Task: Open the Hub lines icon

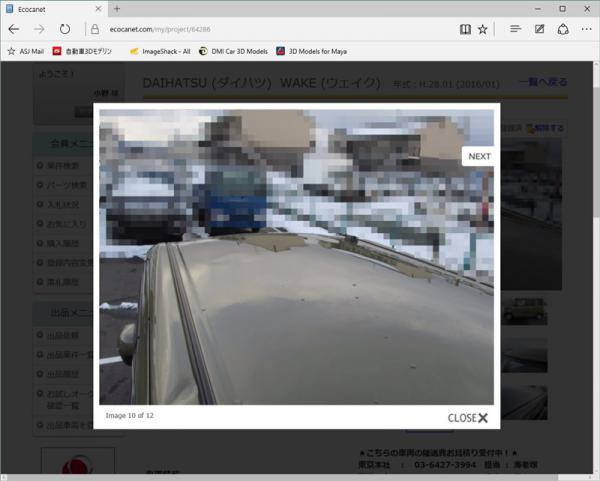Action: (x=515, y=29)
